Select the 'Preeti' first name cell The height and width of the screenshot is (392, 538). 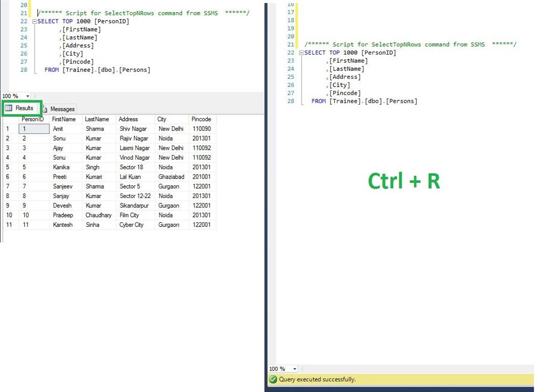66,177
